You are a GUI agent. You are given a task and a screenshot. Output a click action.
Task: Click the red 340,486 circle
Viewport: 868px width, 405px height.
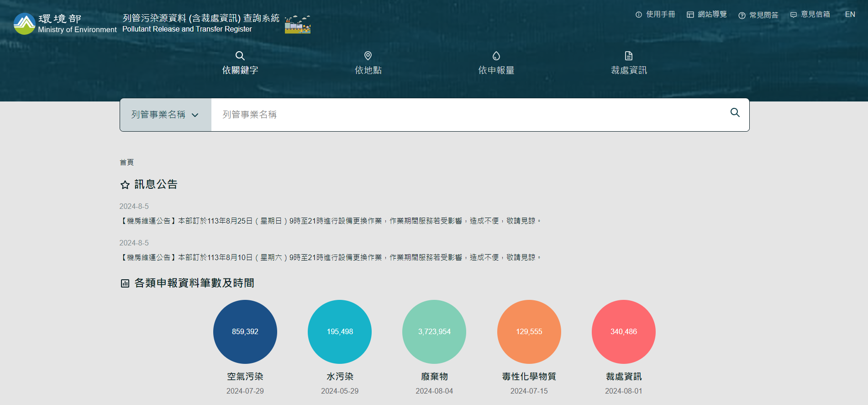click(624, 332)
